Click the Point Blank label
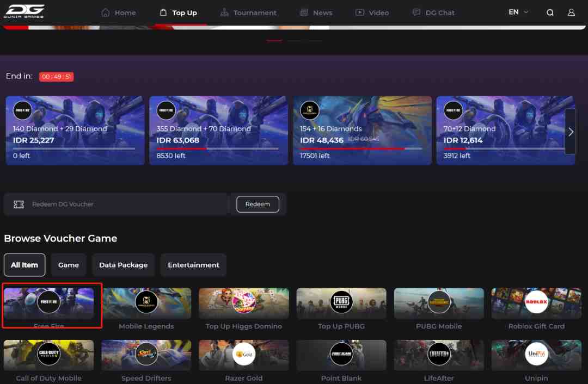 [341, 378]
